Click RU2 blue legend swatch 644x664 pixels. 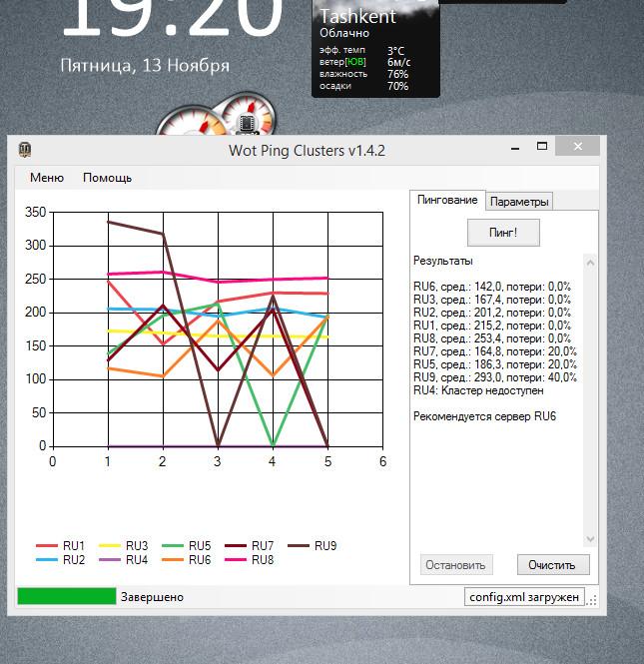47,560
